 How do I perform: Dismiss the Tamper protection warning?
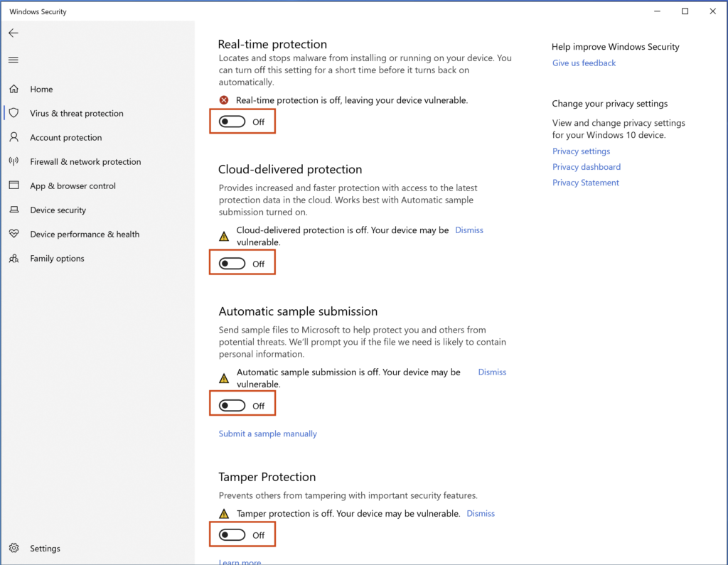pos(481,514)
